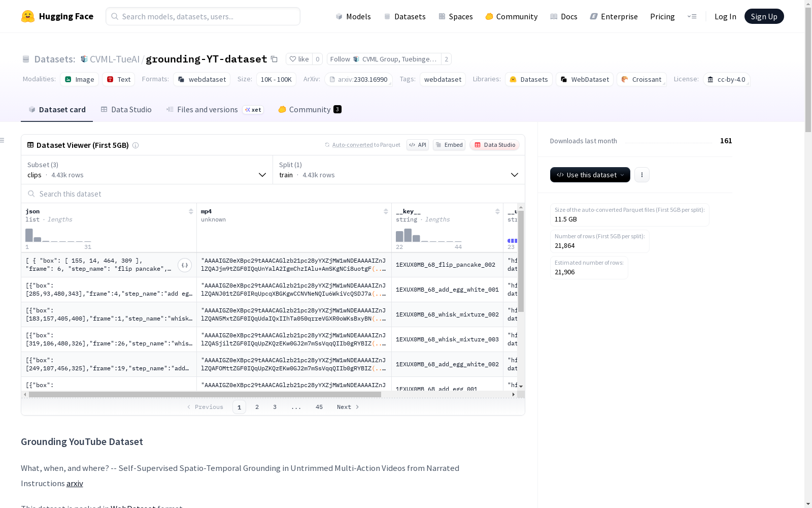Expand the Use this dataset dropdown
Image resolution: width=812 pixels, height=508 pixels.
click(x=590, y=175)
